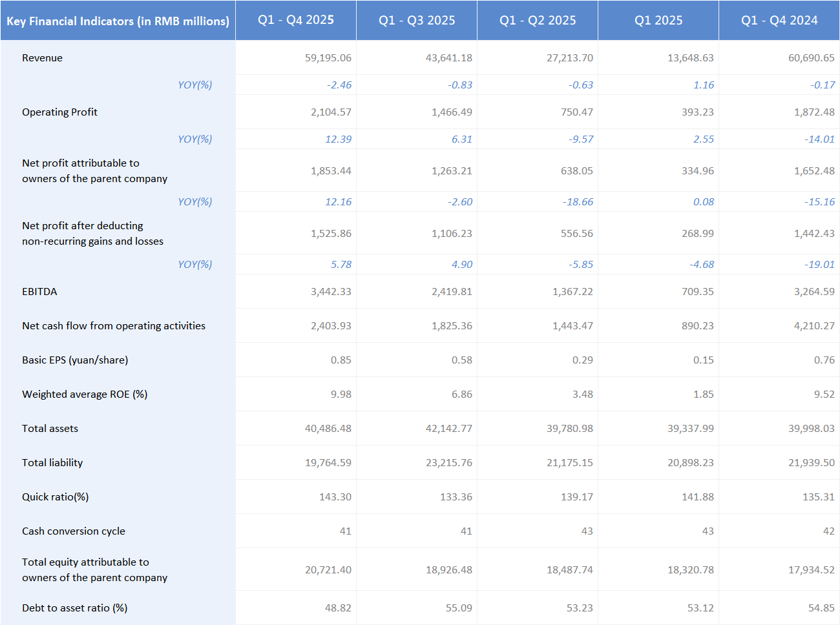Select the revenue value 59,195.06
Screen dimensions: 840x625
(328, 58)
